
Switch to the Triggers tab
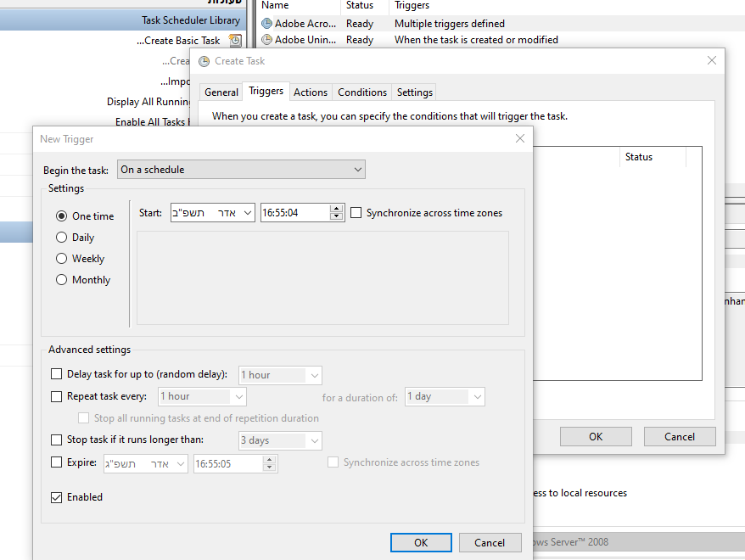[266, 91]
